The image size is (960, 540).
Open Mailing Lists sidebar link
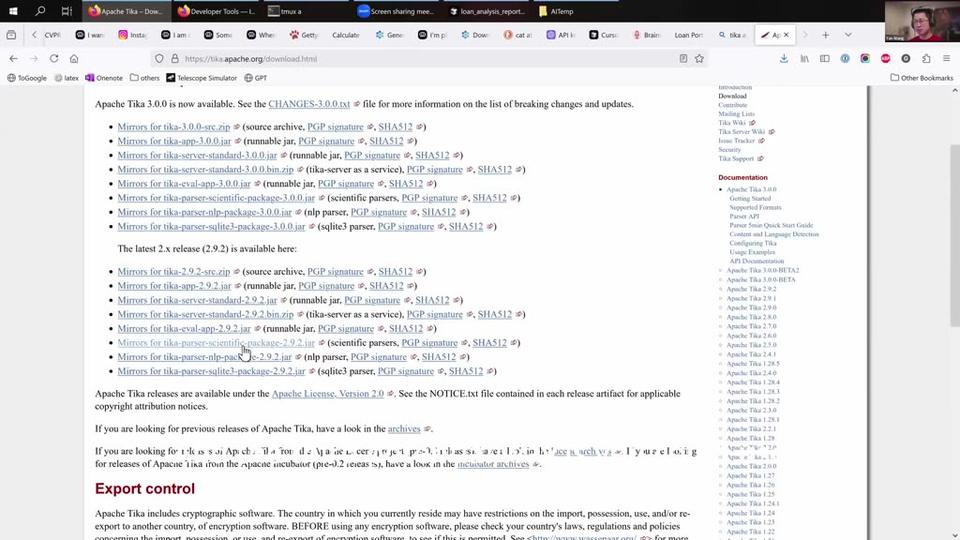click(737, 114)
